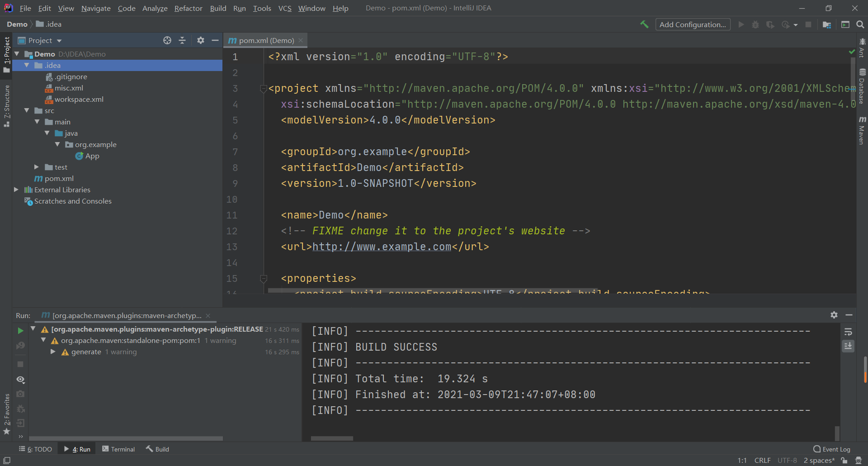This screenshot has width=868, height=466.
Task: Open the Navigate menu
Action: pos(96,8)
